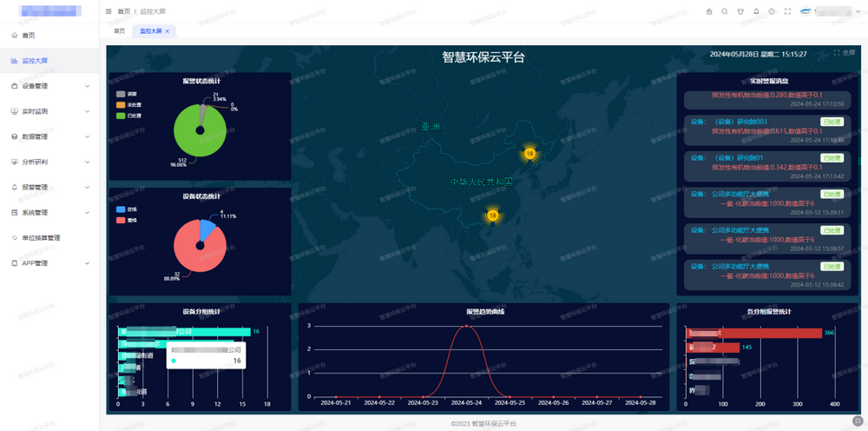Switch to the 首页 tab
The width and height of the screenshot is (868, 431).
point(119,30)
